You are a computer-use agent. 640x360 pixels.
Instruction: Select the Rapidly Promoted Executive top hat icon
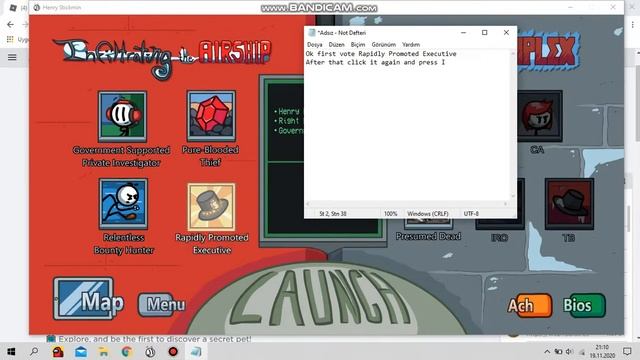coord(211,207)
